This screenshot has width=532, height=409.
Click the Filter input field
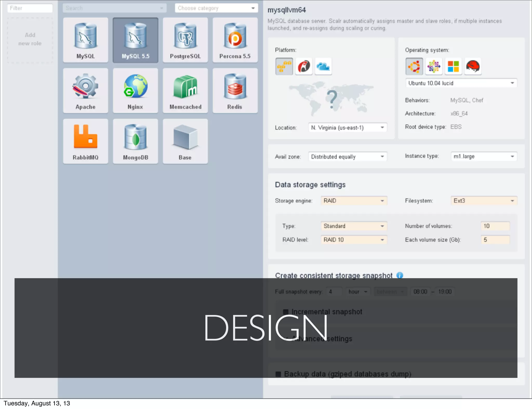(30, 8)
